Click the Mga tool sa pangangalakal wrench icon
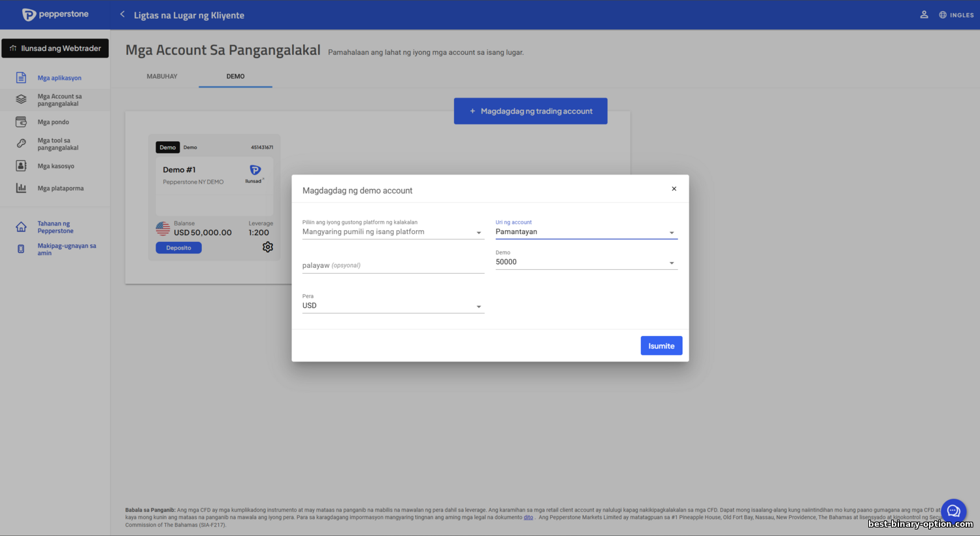 coord(21,144)
